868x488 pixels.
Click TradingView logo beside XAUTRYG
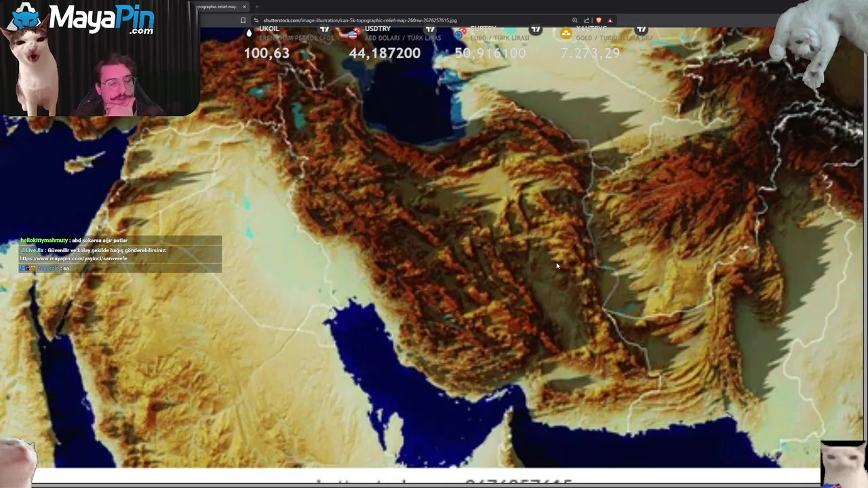[x=642, y=29]
